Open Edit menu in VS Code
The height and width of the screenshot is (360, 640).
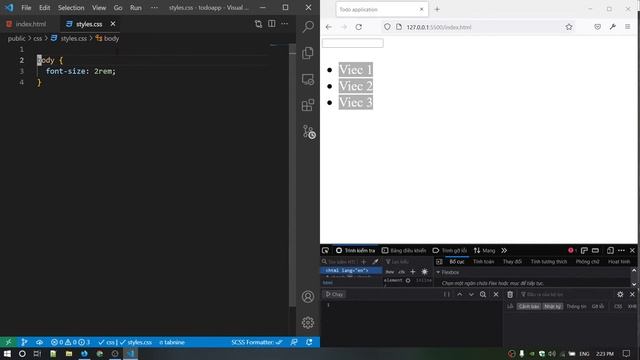(44, 8)
